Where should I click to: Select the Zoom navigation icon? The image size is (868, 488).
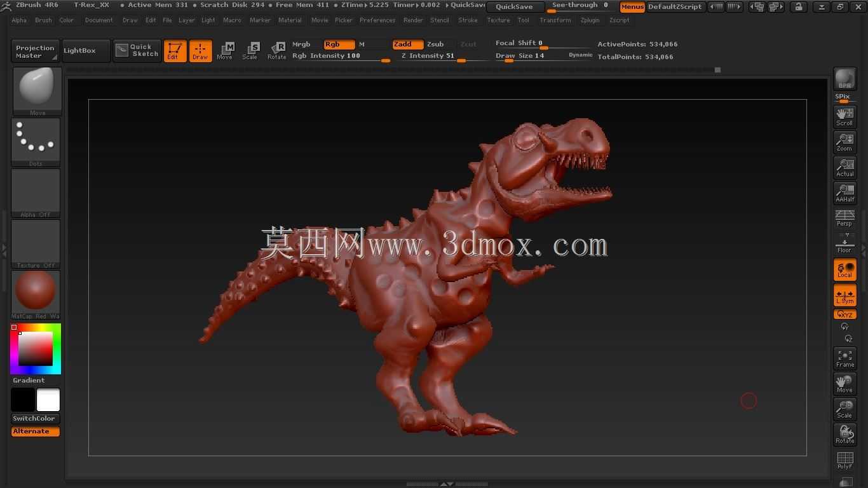click(844, 142)
